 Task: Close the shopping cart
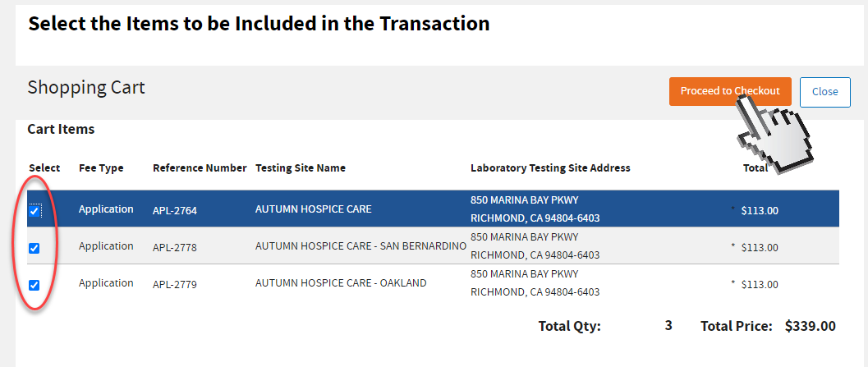[x=824, y=92]
